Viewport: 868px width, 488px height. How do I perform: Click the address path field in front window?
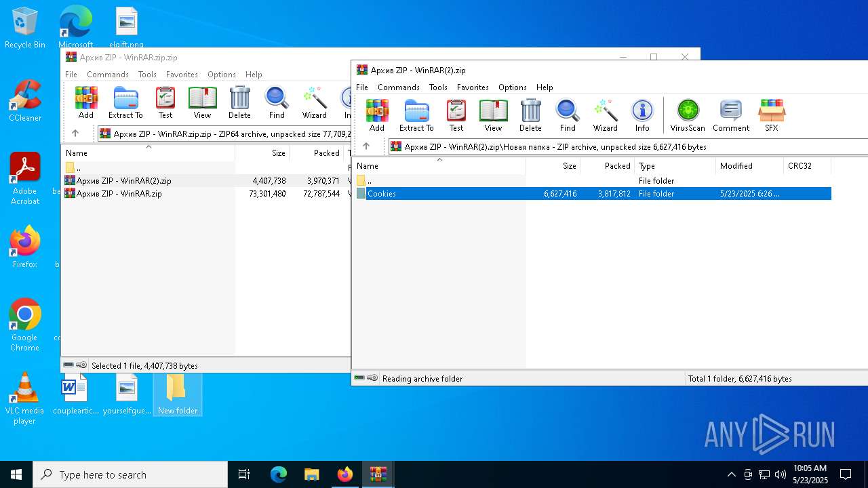(628, 146)
